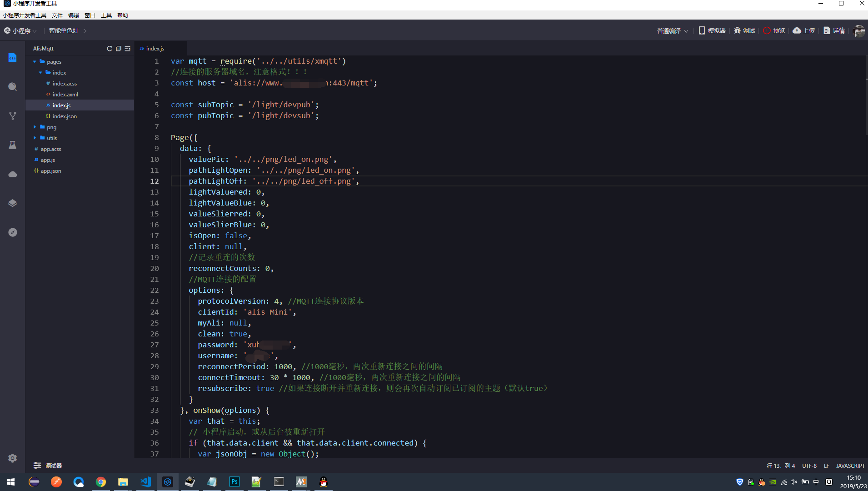The width and height of the screenshot is (868, 491).
Task: Open index.axml file
Action: pos(65,95)
